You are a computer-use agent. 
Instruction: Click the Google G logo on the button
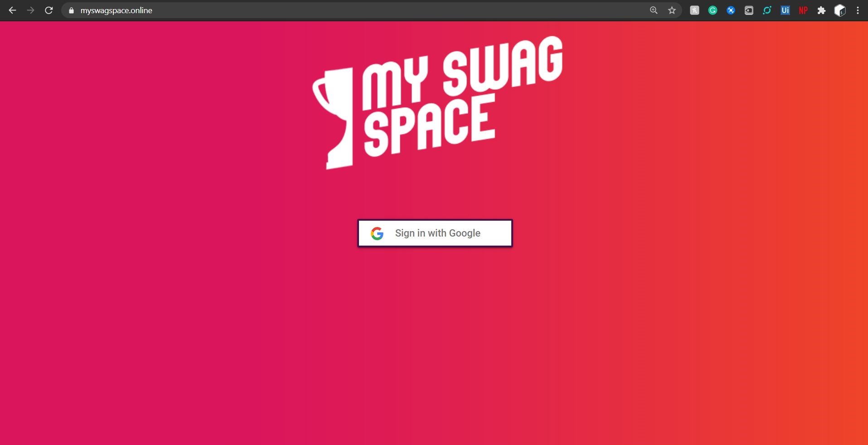[378, 233]
